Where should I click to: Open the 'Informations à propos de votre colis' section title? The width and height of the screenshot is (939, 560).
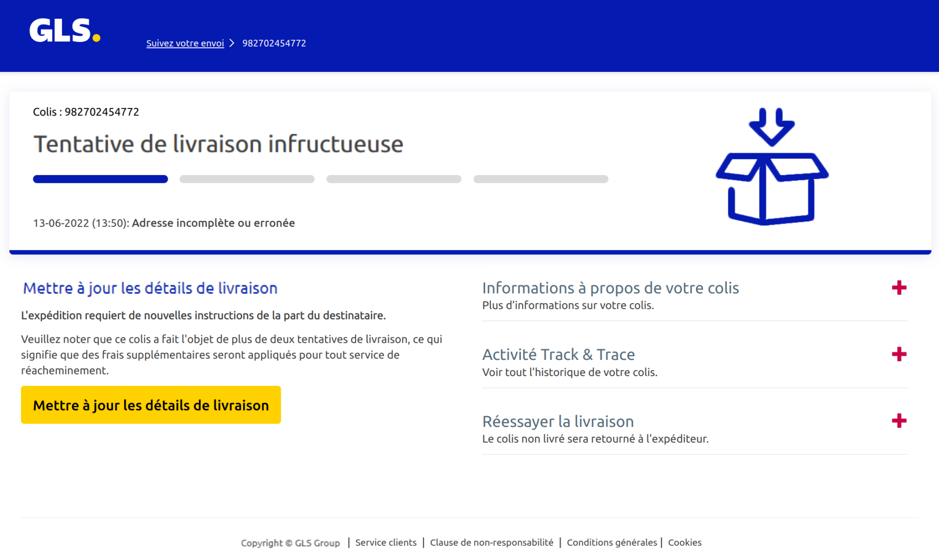click(610, 288)
